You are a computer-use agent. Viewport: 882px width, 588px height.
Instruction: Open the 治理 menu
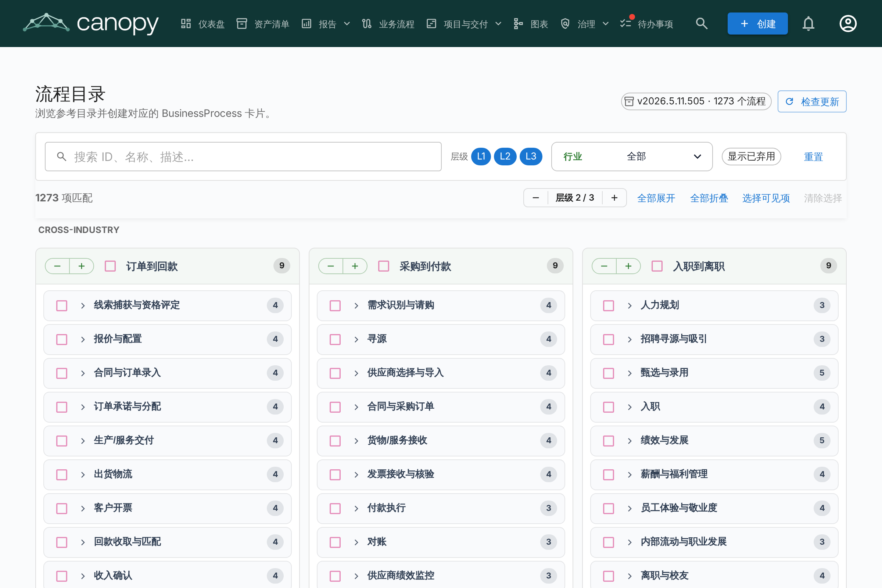[584, 24]
